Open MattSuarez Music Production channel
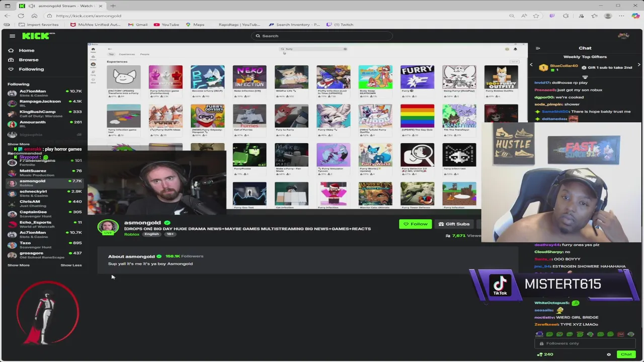Image resolution: width=644 pixels, height=362 pixels. [44, 172]
